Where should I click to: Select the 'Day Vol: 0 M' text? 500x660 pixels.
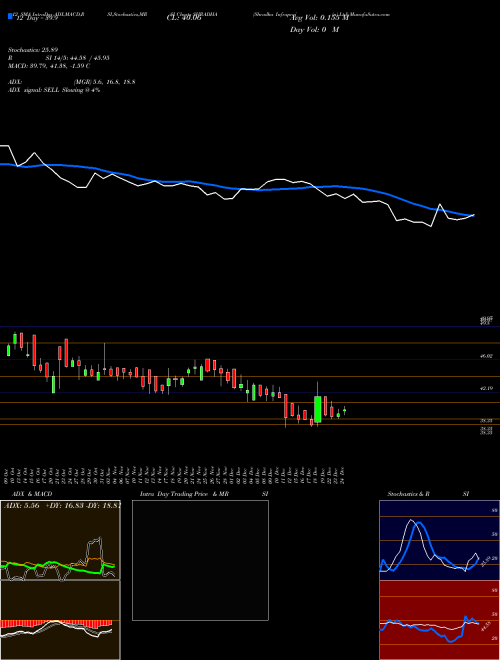pyautogui.click(x=314, y=30)
